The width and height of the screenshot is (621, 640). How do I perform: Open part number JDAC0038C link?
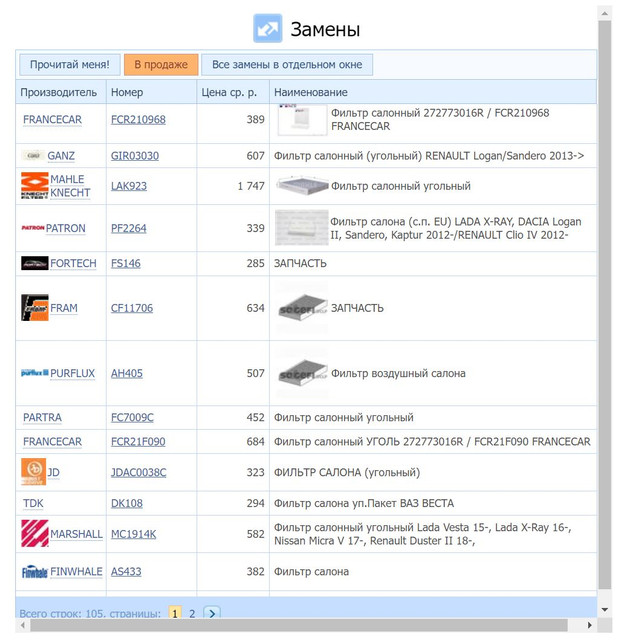[138, 472]
